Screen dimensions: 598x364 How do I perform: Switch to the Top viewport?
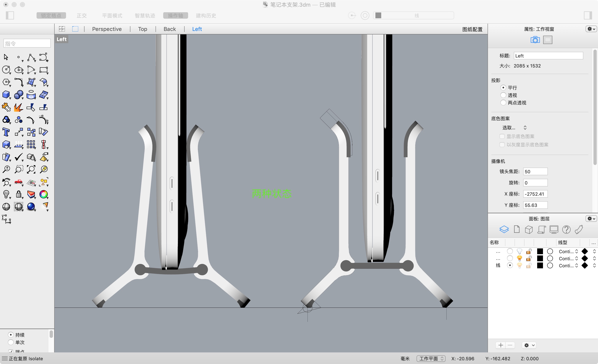click(142, 29)
